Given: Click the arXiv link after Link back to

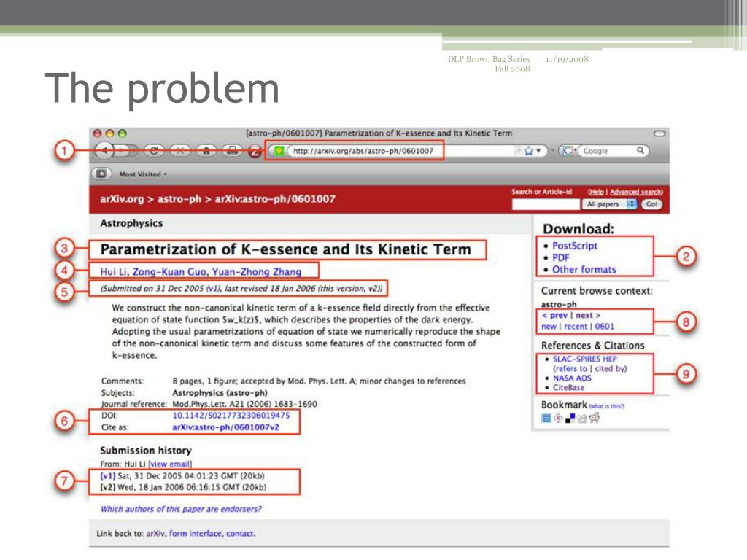Looking at the screenshot, I should [x=155, y=534].
